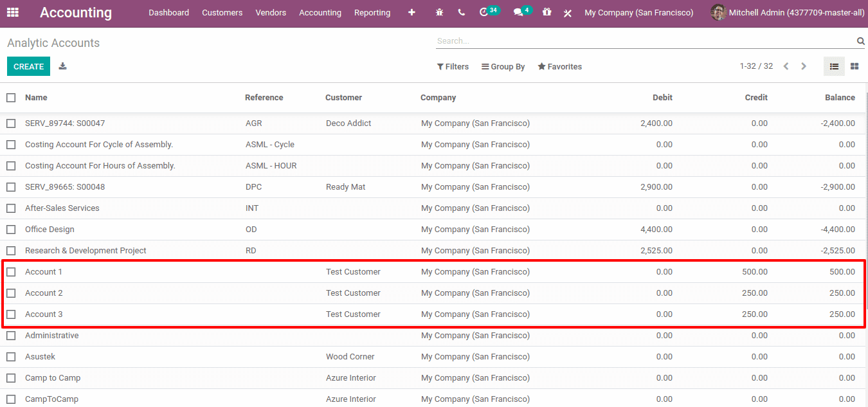
Task: Switch to kanban view icon
Action: [x=854, y=66]
